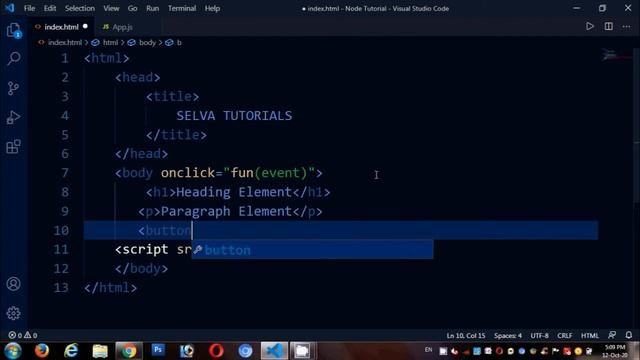The image size is (640, 360).
Task: Switch to Google Chrome in the taskbar
Action: [129, 351]
